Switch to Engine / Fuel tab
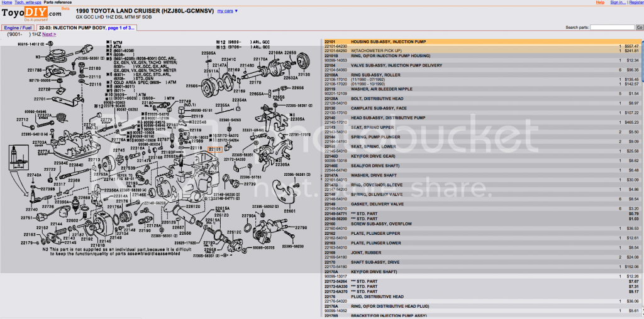This screenshot has width=644, height=319. pyautogui.click(x=18, y=28)
